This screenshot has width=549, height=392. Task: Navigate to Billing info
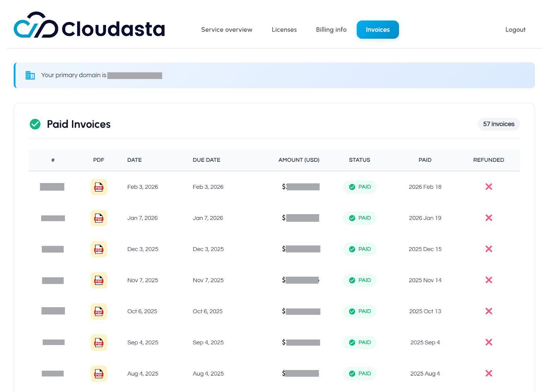(x=331, y=30)
